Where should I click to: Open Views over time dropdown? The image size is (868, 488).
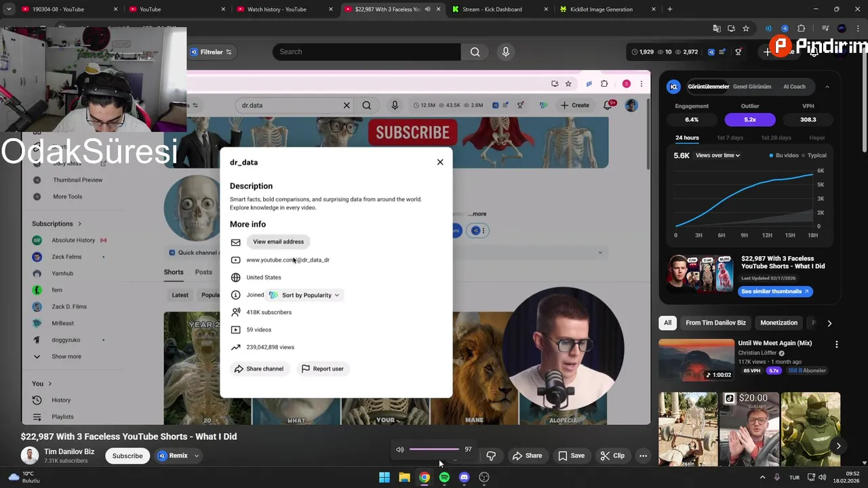click(x=717, y=155)
